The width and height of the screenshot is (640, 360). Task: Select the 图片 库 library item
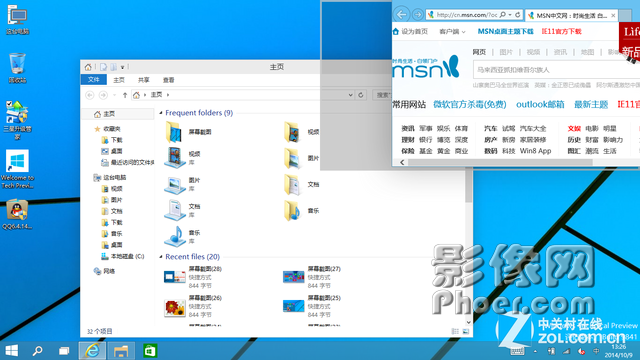pyautogui.click(x=183, y=184)
